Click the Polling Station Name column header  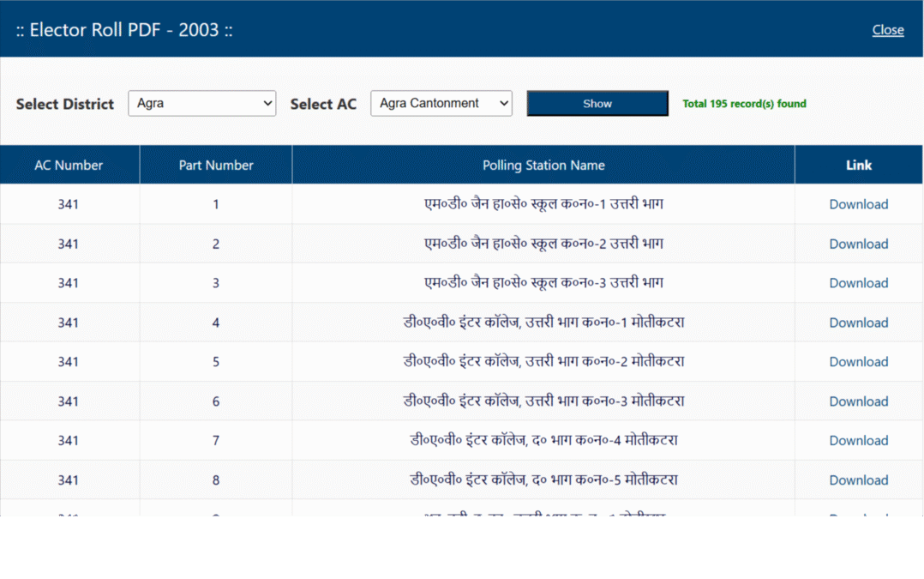point(543,166)
